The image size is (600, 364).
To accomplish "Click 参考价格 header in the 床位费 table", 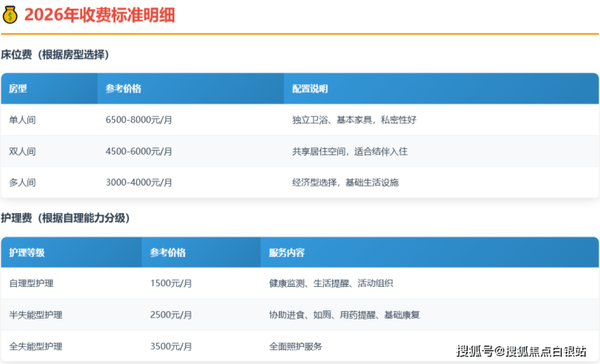I will [123, 88].
